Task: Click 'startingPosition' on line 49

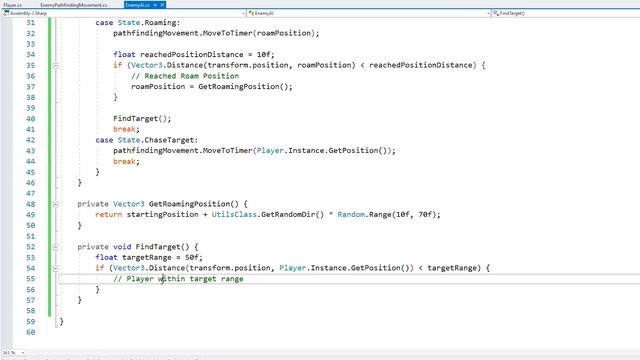Action: [162, 215]
